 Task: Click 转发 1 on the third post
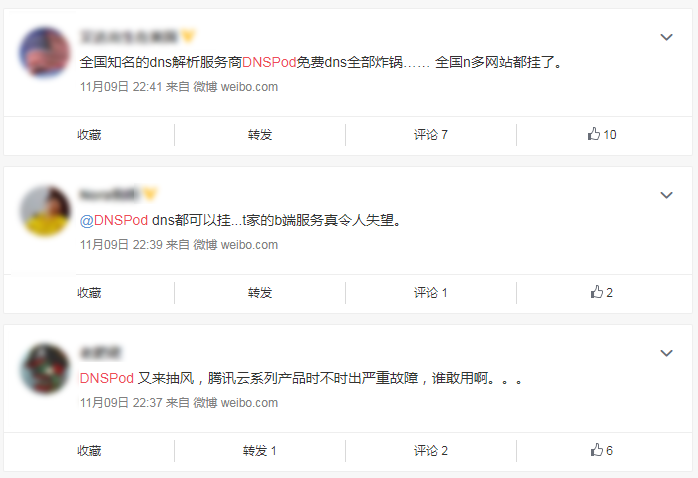pos(260,450)
